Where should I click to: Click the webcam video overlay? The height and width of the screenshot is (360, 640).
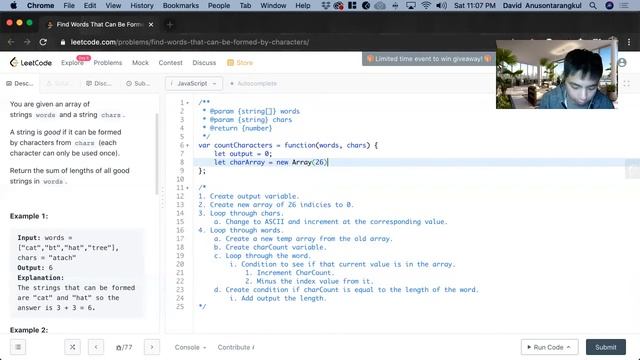pyautogui.click(x=557, y=74)
